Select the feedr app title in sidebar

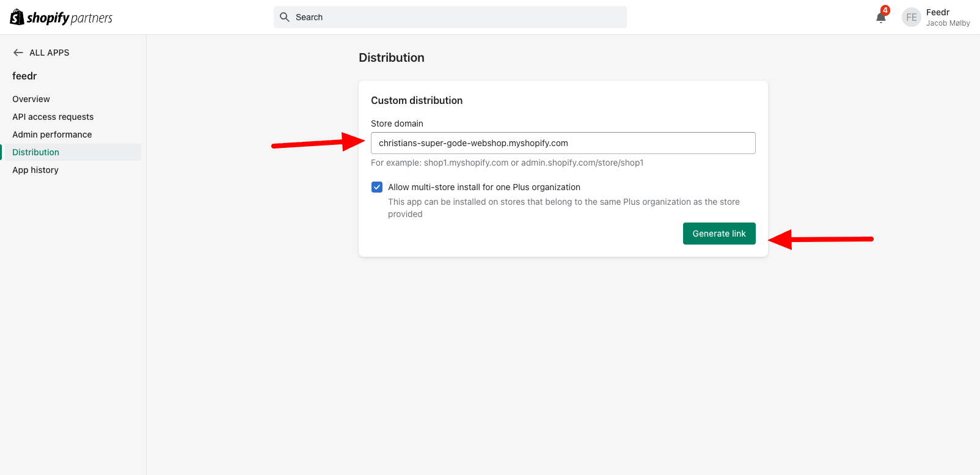point(24,76)
